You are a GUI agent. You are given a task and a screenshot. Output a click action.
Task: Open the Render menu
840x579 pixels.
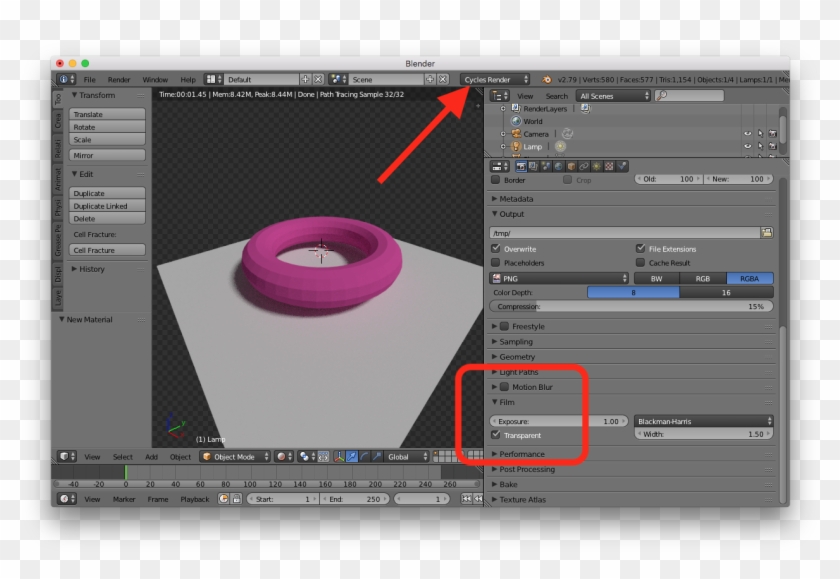click(119, 79)
